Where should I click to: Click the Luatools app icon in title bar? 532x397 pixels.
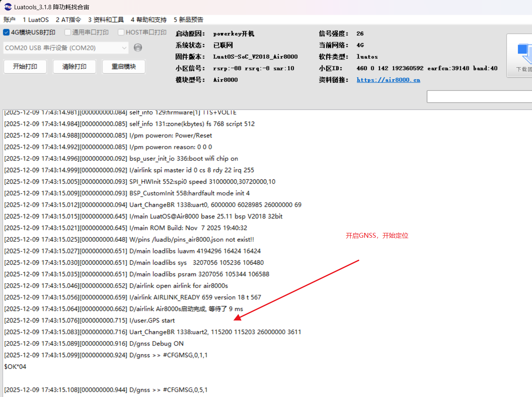tap(8, 7)
